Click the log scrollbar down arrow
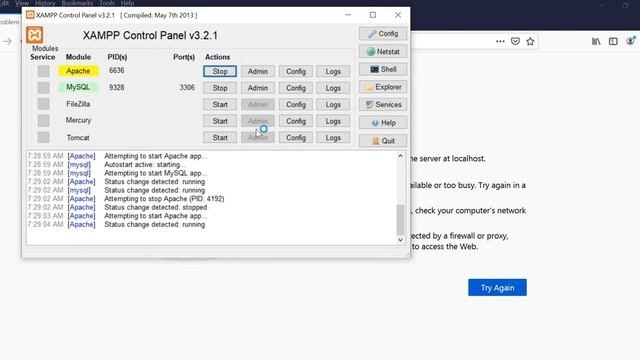Screen dimensions: 640x360 coord(400,240)
